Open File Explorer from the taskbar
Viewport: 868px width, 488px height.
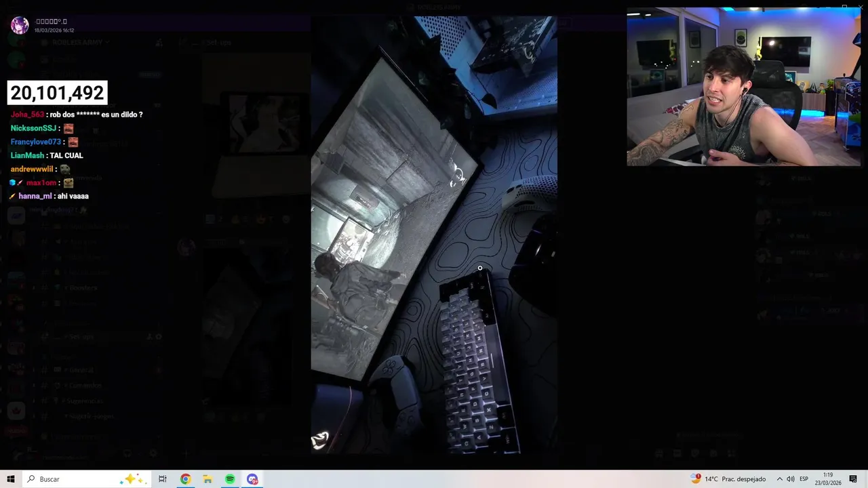click(208, 479)
